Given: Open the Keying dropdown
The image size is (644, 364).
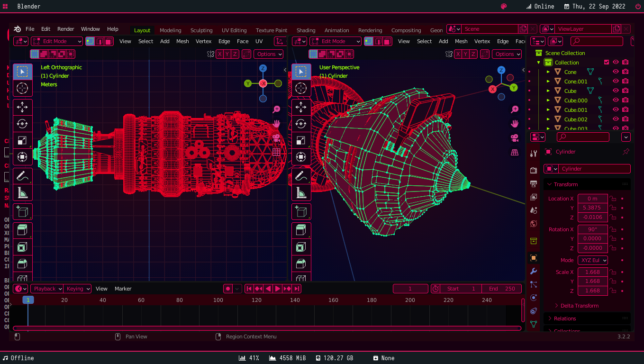Looking at the screenshot, I should (77, 289).
